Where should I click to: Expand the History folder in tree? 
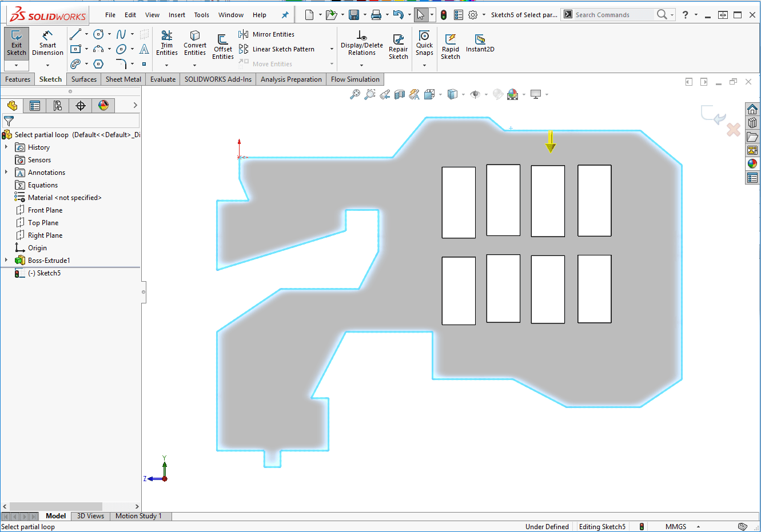pyautogui.click(x=6, y=147)
